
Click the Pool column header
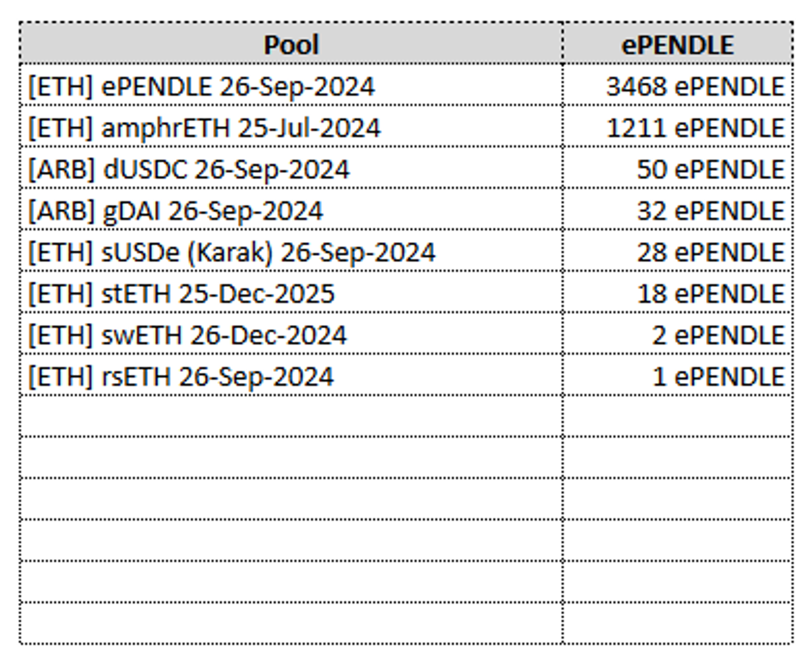[291, 44]
